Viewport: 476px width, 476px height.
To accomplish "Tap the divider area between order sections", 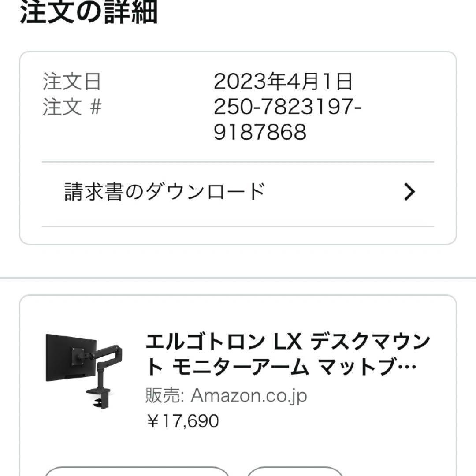I will [238, 277].
